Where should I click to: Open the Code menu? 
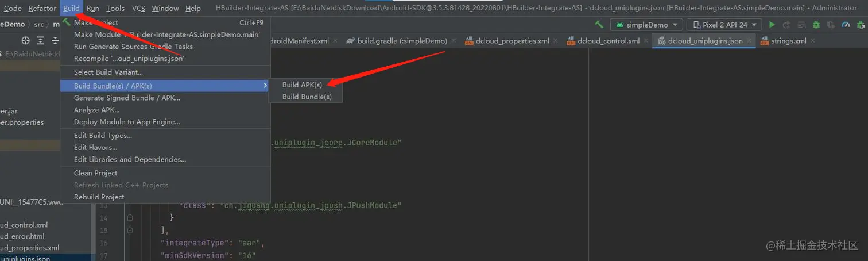[13, 9]
